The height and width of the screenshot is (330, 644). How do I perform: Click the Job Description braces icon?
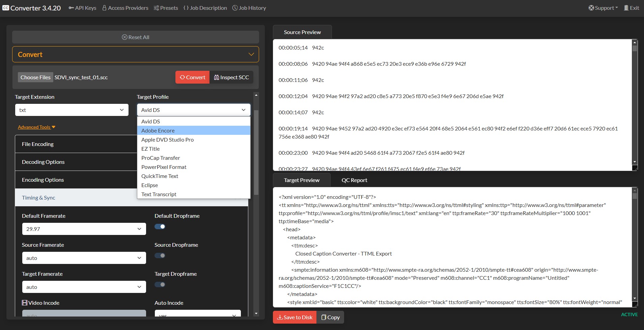185,8
